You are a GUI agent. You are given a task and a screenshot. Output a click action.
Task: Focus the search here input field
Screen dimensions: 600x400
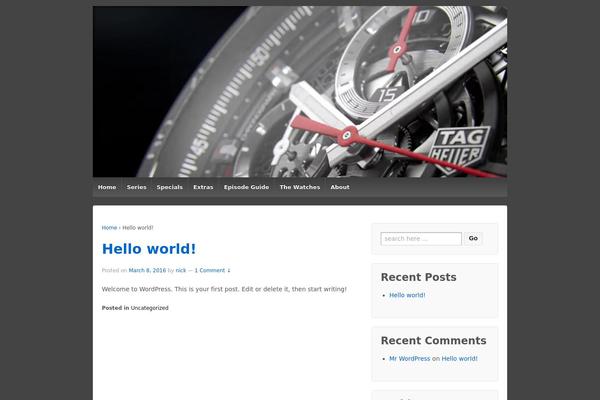point(421,238)
